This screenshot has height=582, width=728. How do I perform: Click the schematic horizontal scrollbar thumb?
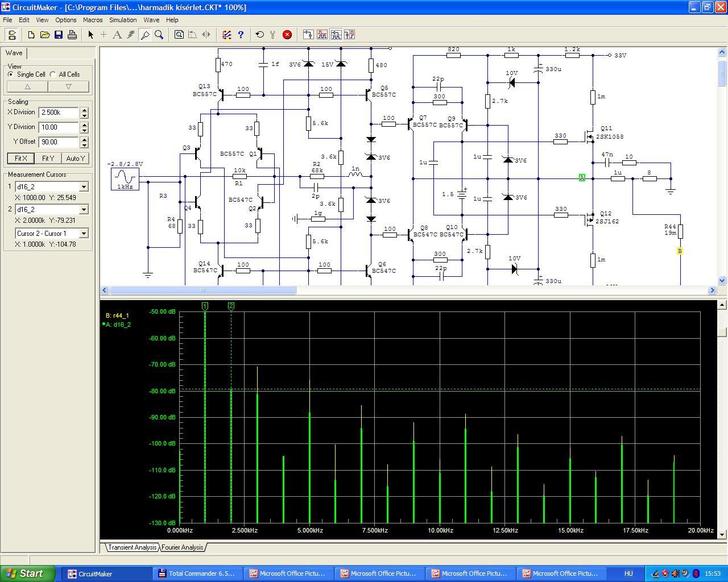[x=202, y=290]
